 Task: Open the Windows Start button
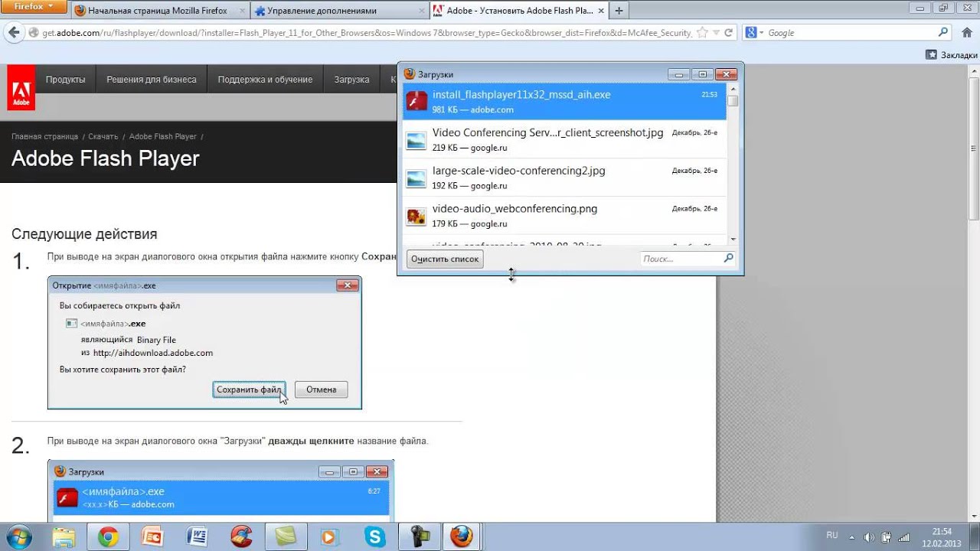point(18,537)
